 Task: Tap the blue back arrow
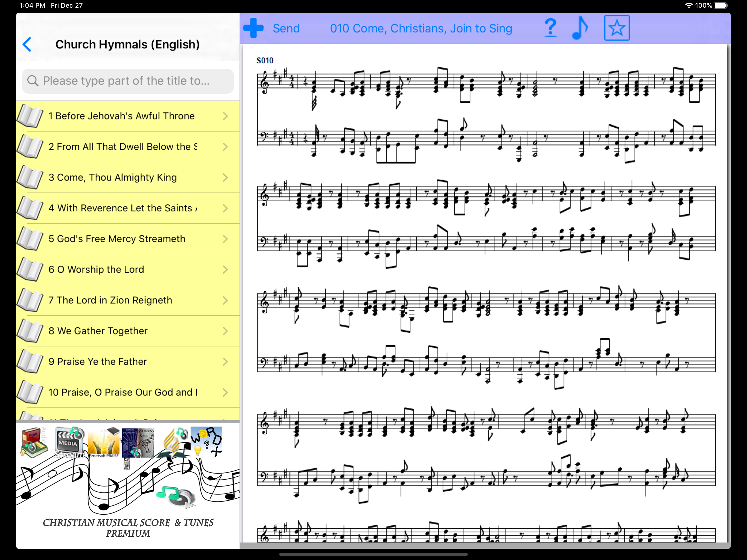tap(27, 44)
